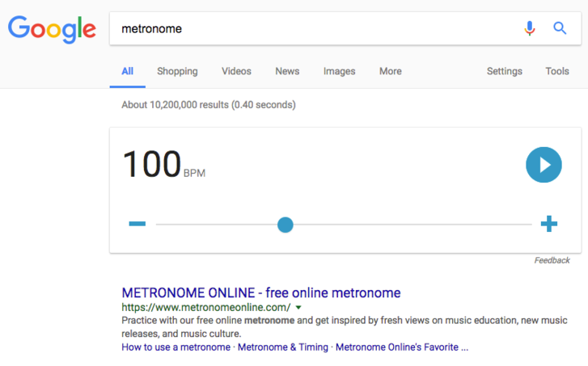588x366 pixels.
Task: Open the Tools search options
Action: [x=556, y=71]
